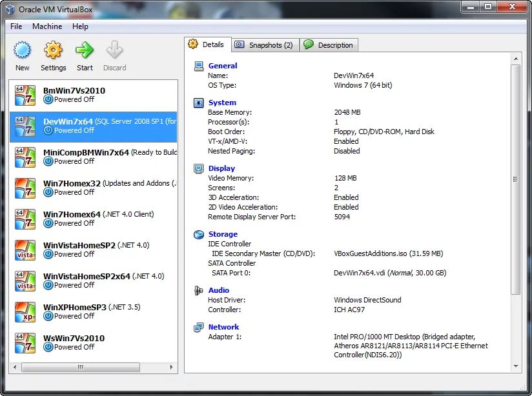Click the Windows 7 (64 bit) OS type
Screen dimensions: 532x396
point(363,85)
